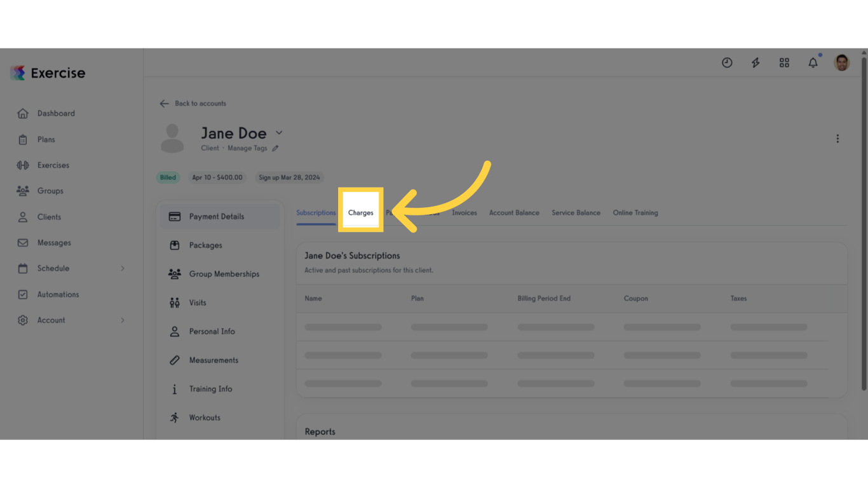Viewport: 868px width, 488px height.
Task: Click the Measurements ruler icon
Action: point(175,360)
